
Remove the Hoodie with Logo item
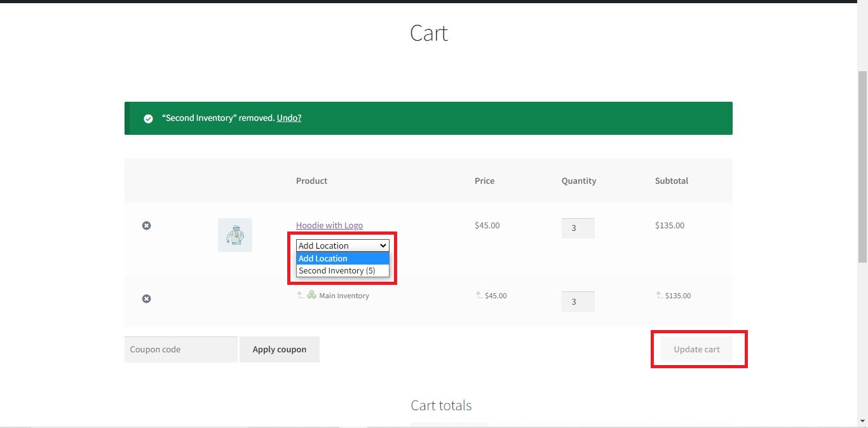146,226
